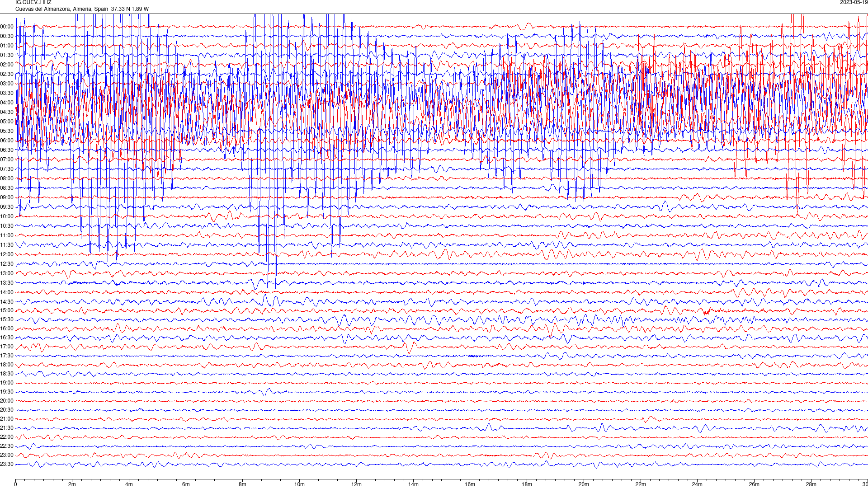This screenshot has width=868, height=488.
Task: Click the 05:00 time row label
Action: tap(7, 122)
